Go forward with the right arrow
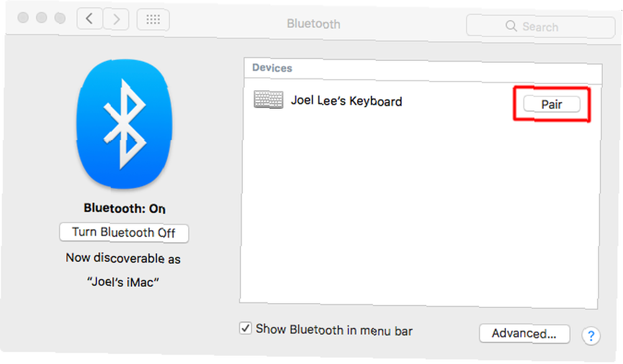 (x=116, y=19)
